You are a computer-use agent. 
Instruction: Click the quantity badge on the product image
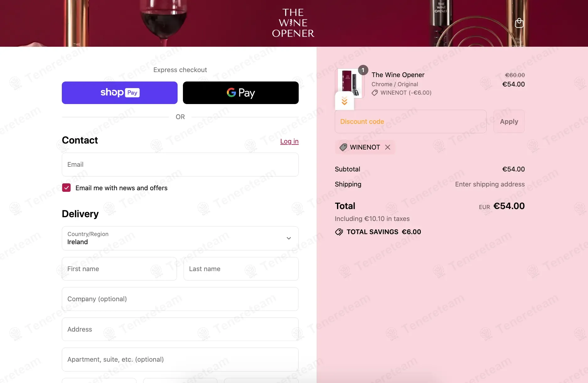pyautogui.click(x=363, y=70)
